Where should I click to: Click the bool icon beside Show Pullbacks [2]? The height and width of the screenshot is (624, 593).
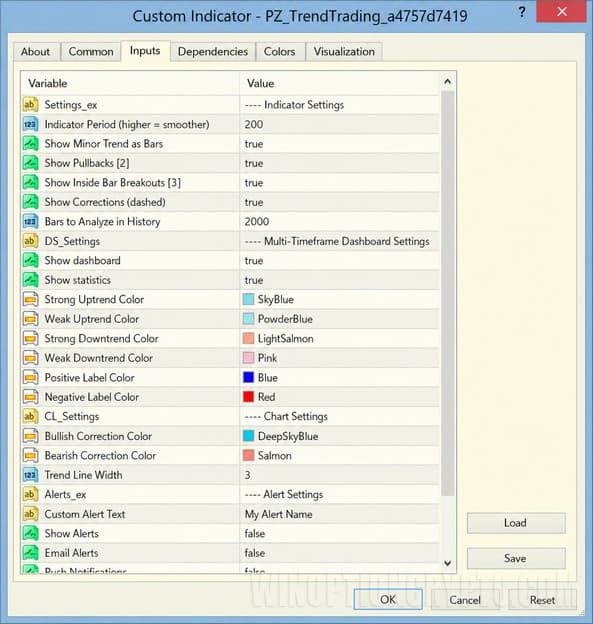pos(30,163)
